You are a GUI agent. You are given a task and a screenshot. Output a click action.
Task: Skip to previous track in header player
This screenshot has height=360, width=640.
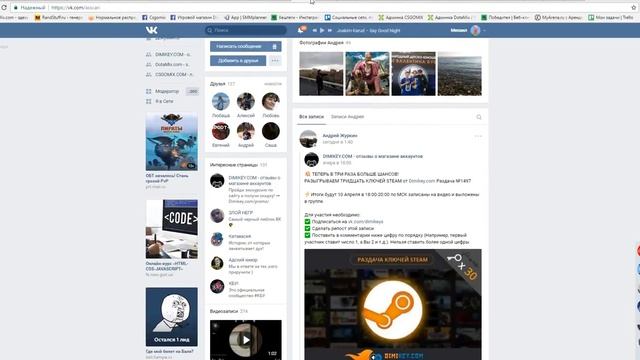coord(315,30)
